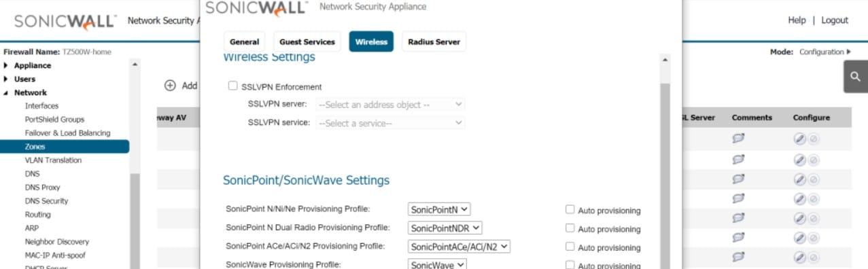Click sidebar scrollbar up arrow
868x269 pixels.
[135, 65]
